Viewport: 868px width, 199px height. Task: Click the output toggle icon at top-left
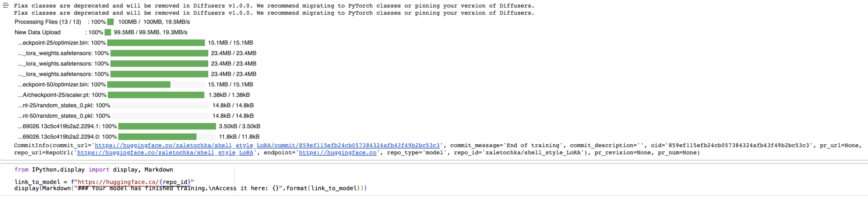pyautogui.click(x=6, y=5)
